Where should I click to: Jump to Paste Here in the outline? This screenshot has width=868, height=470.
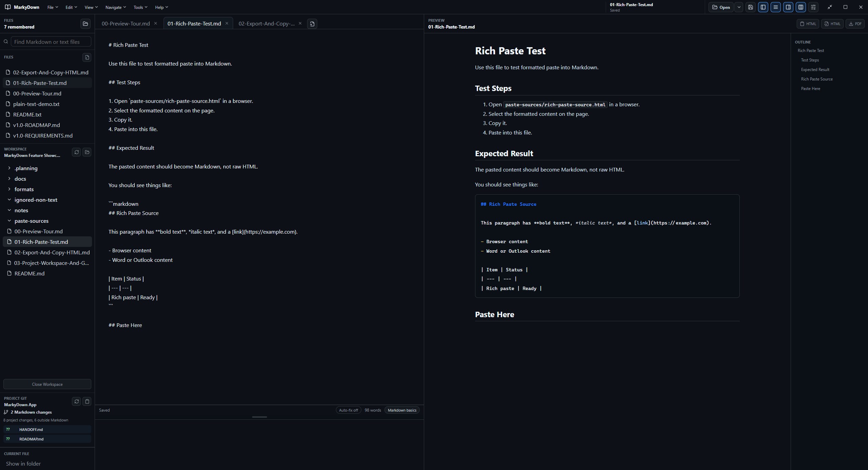tap(810, 89)
